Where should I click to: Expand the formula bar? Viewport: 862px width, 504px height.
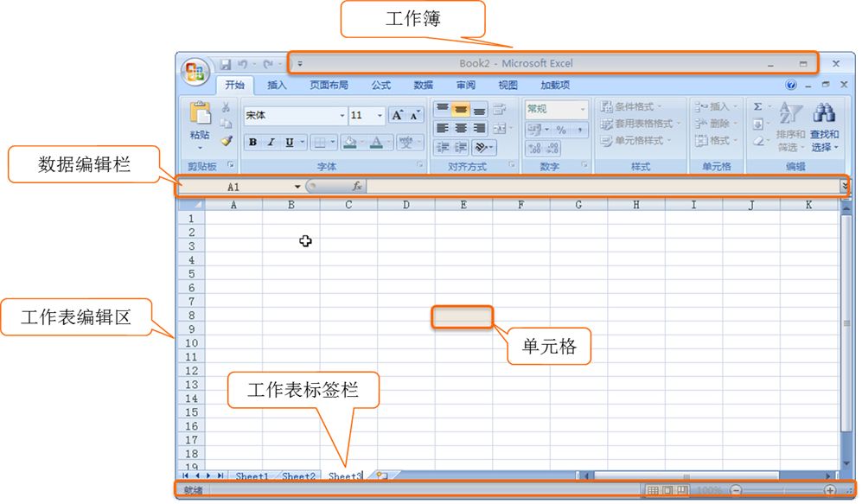pos(845,187)
